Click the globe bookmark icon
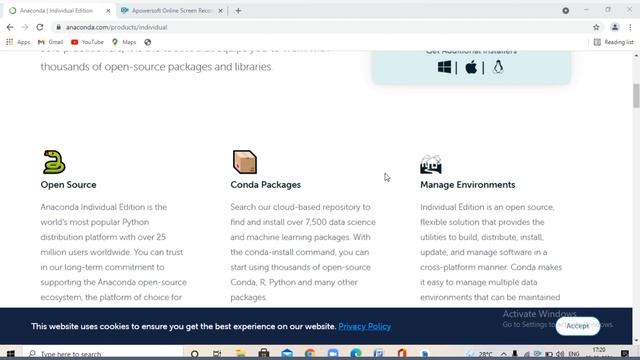This screenshot has height=360, width=640. click(x=148, y=42)
